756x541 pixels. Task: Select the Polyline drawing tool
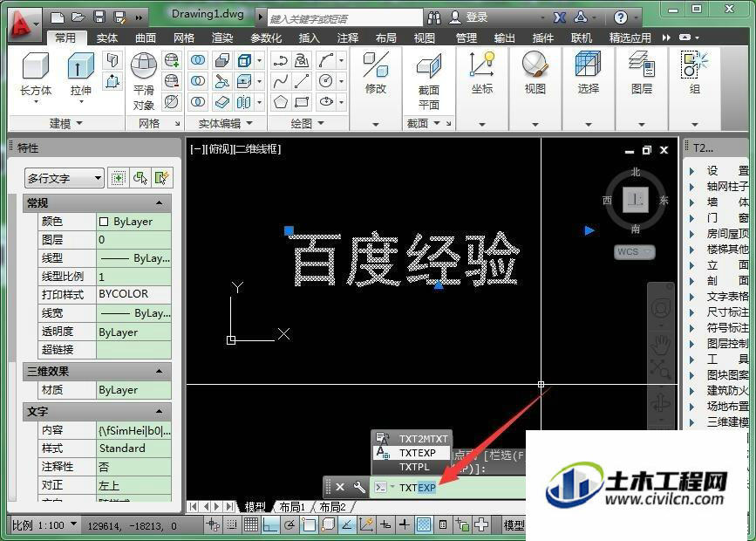coord(280,60)
